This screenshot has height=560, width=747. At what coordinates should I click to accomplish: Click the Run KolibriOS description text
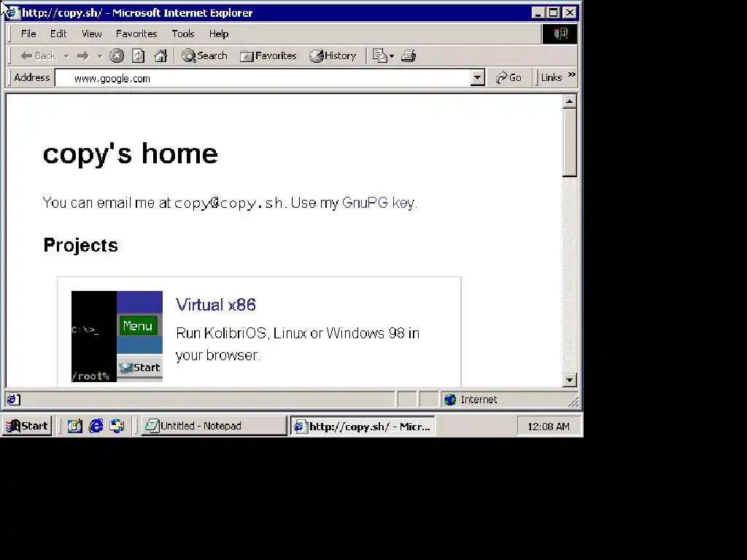tap(298, 344)
